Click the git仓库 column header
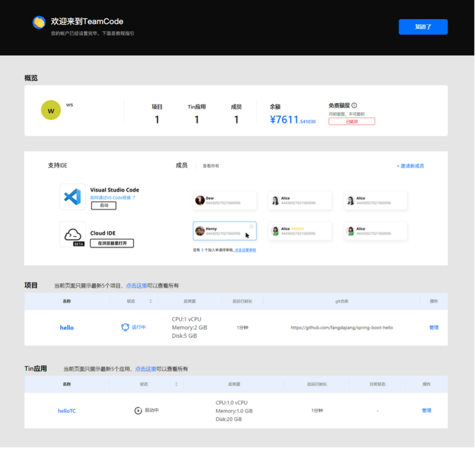This screenshot has height=449, width=476. point(343,302)
